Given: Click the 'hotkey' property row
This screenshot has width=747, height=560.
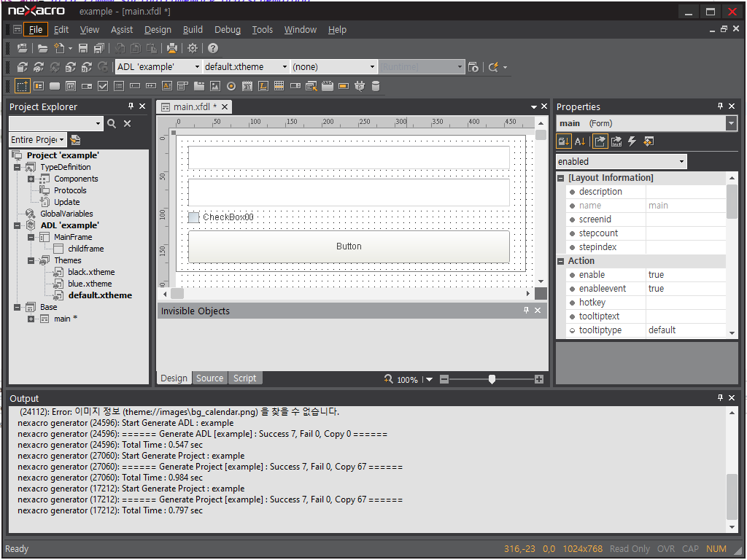Looking at the screenshot, I should 646,303.
